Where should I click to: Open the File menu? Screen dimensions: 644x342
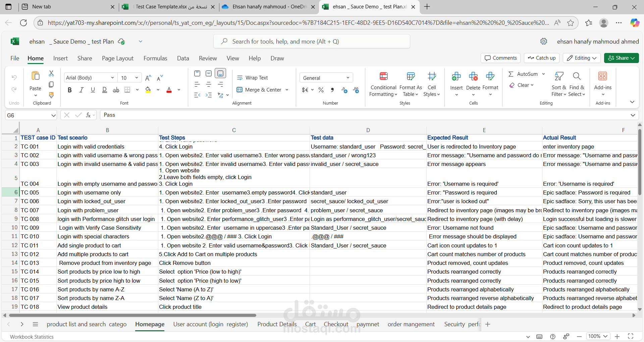(15, 58)
